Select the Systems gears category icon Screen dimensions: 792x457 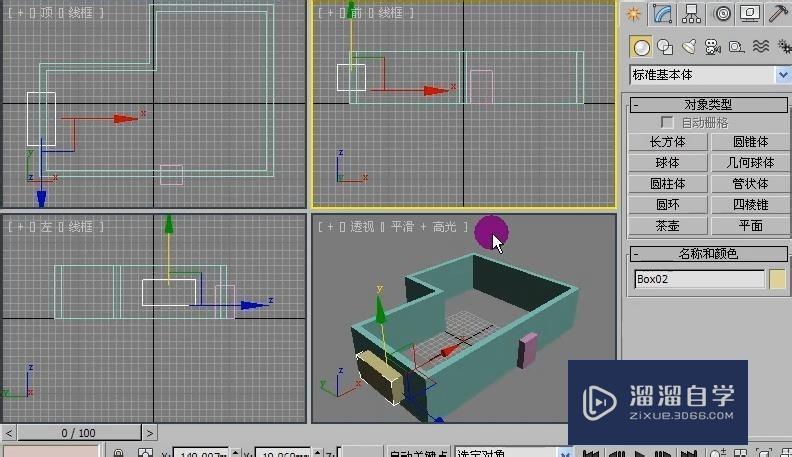[x=784, y=47]
